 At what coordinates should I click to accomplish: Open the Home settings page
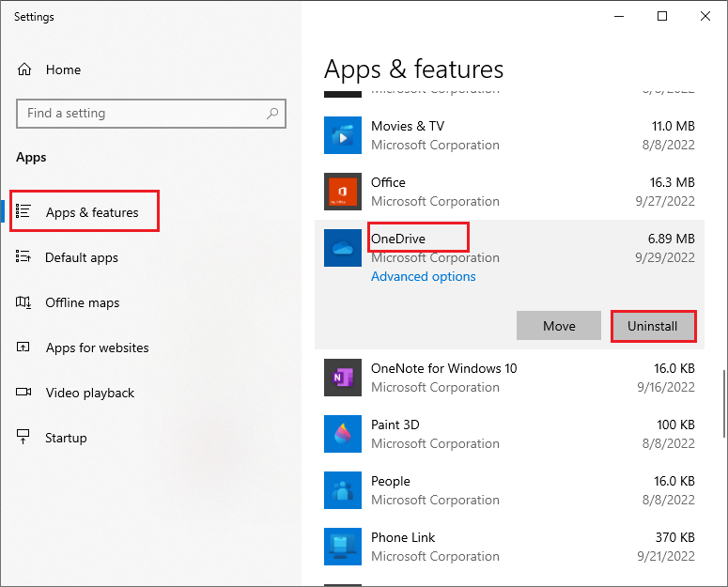pos(63,70)
